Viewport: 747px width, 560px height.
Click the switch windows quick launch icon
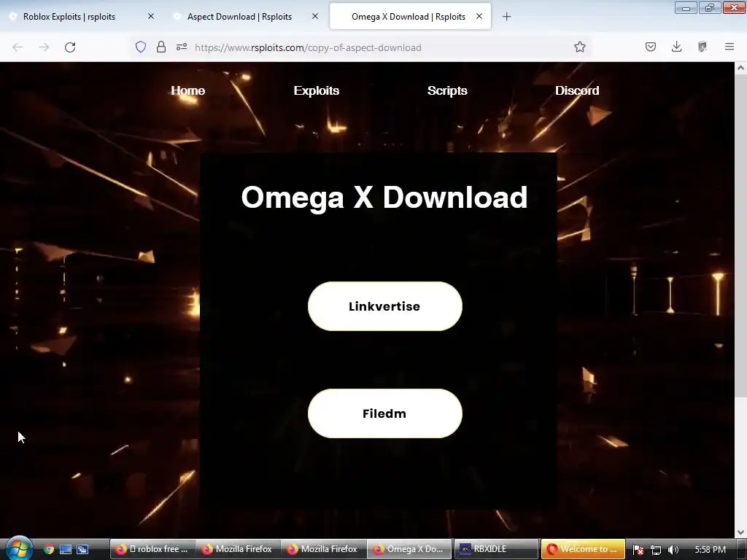point(82,549)
